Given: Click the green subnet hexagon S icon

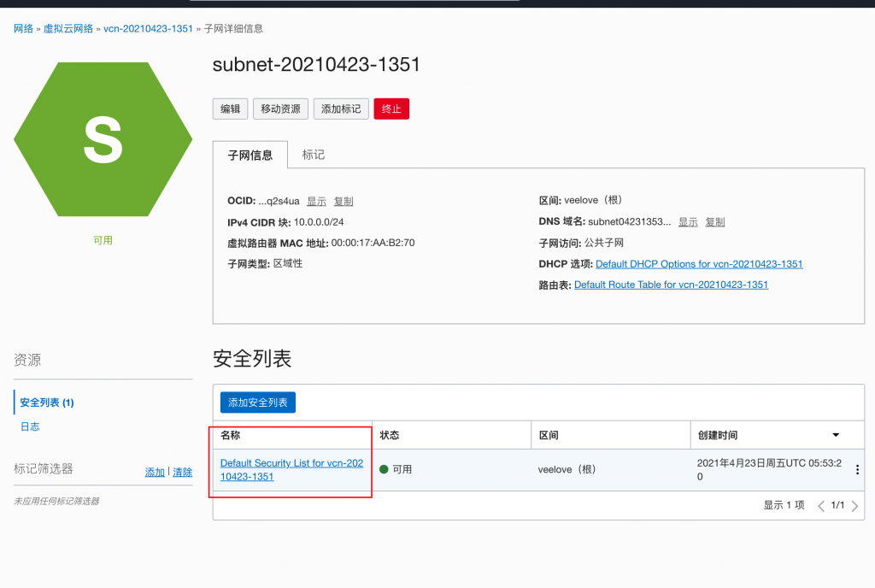Looking at the screenshot, I should [103, 139].
